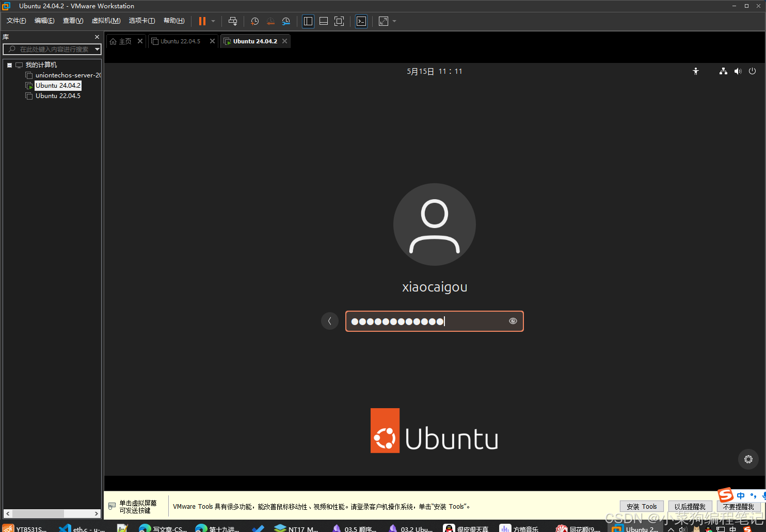Select 我的计算机 in the library
Viewport: 766px width, 532px height.
coord(41,65)
